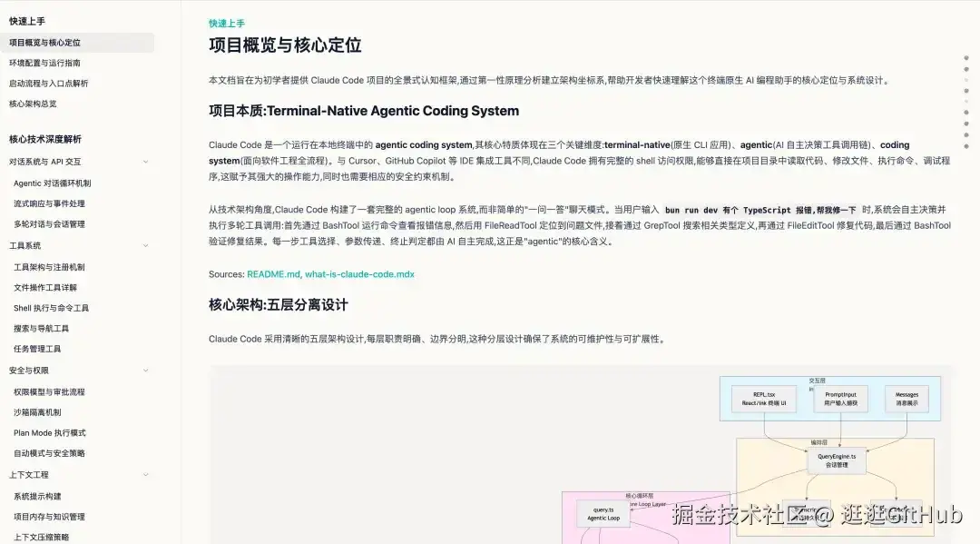The height and width of the screenshot is (544, 980).
Task: Click the QueryEngine.ts node in diagram
Action: pos(837,460)
